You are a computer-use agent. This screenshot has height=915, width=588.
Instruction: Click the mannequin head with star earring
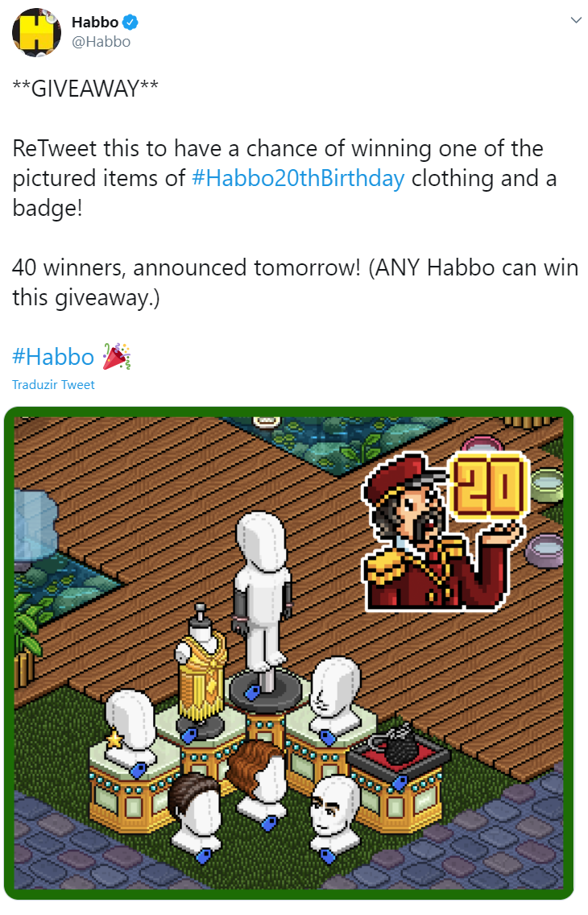click(x=130, y=729)
